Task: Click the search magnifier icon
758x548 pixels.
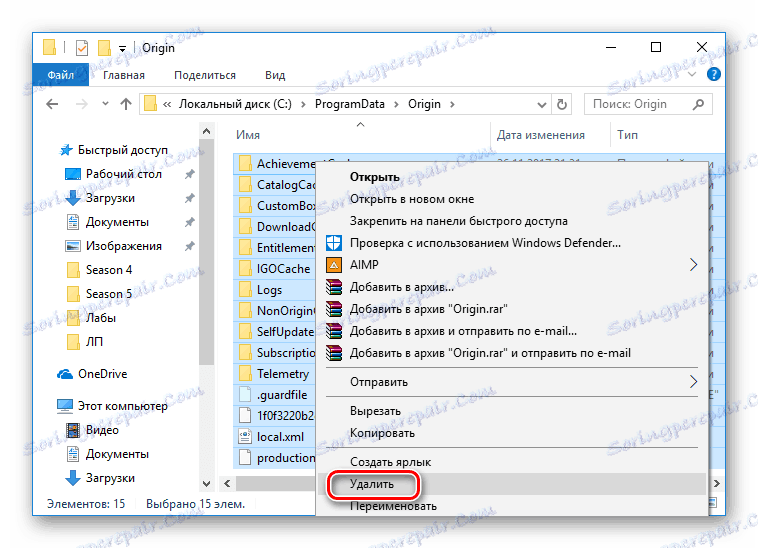Action: [698, 104]
